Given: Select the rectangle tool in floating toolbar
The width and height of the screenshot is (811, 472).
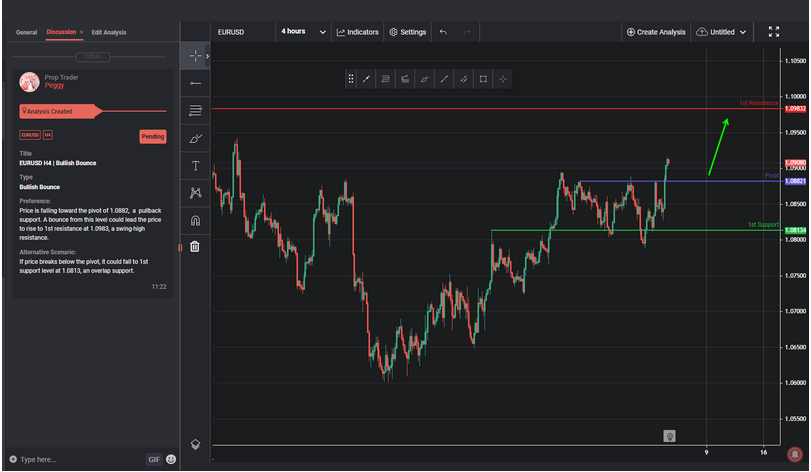Looking at the screenshot, I should tap(483, 79).
